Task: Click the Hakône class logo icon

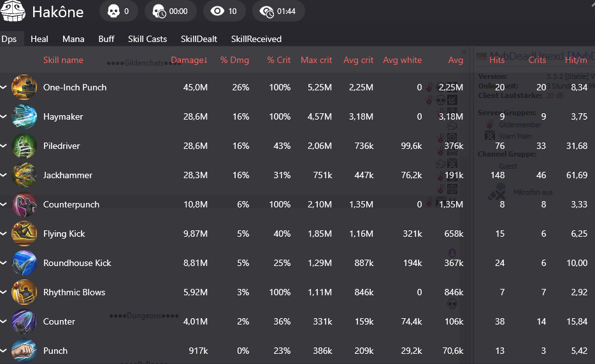Action: coord(13,11)
